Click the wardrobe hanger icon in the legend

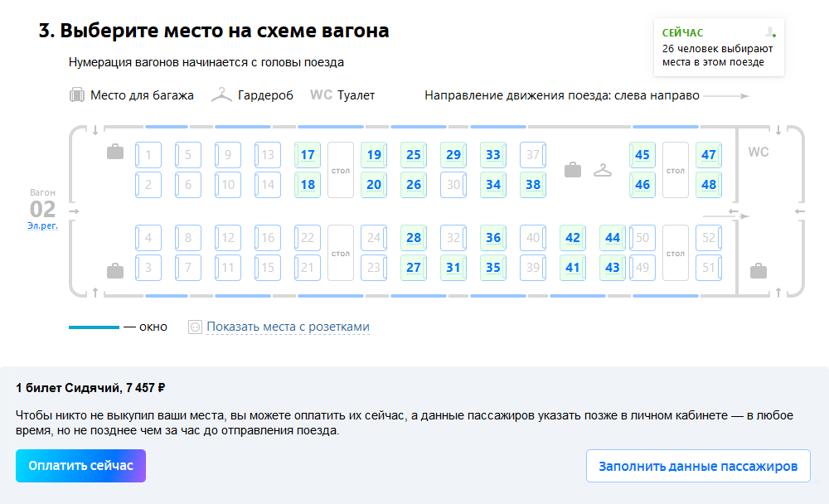pos(221,95)
